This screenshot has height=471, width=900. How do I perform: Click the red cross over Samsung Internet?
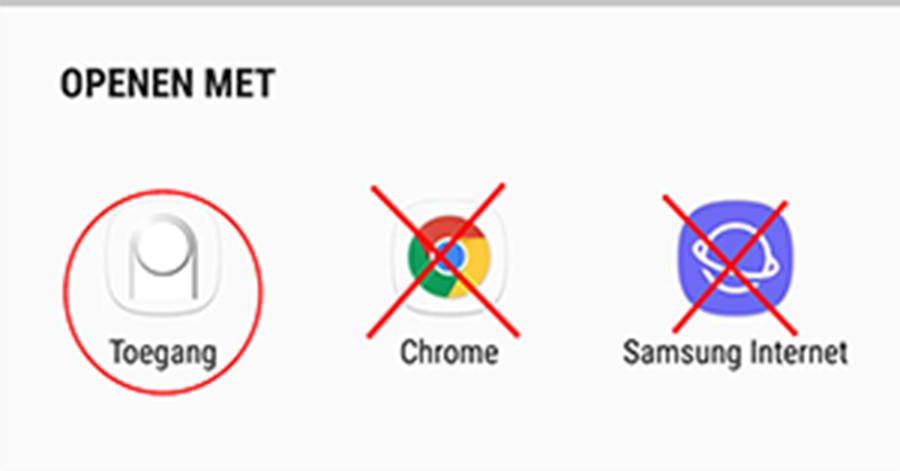click(730, 264)
